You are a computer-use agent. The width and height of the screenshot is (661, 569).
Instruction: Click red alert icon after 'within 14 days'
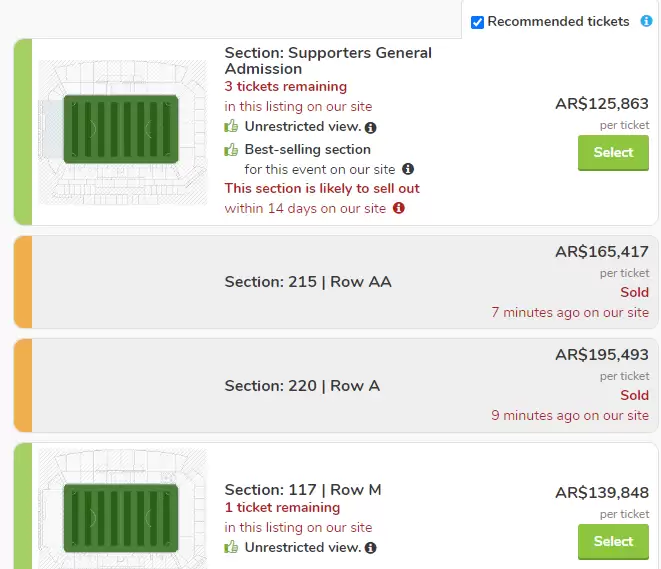point(399,208)
